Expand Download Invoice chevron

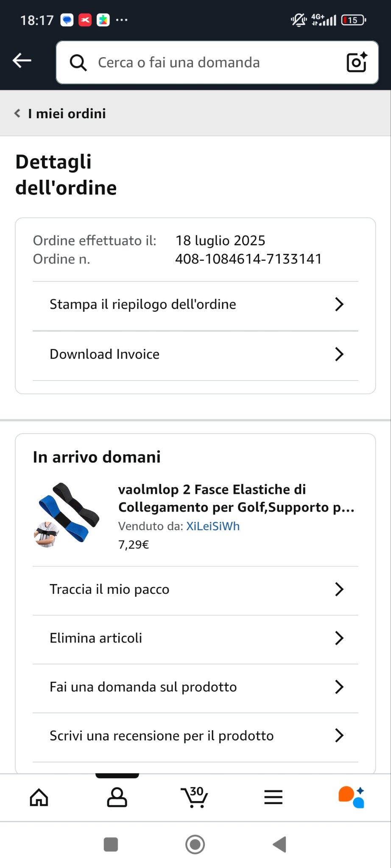[x=339, y=354]
